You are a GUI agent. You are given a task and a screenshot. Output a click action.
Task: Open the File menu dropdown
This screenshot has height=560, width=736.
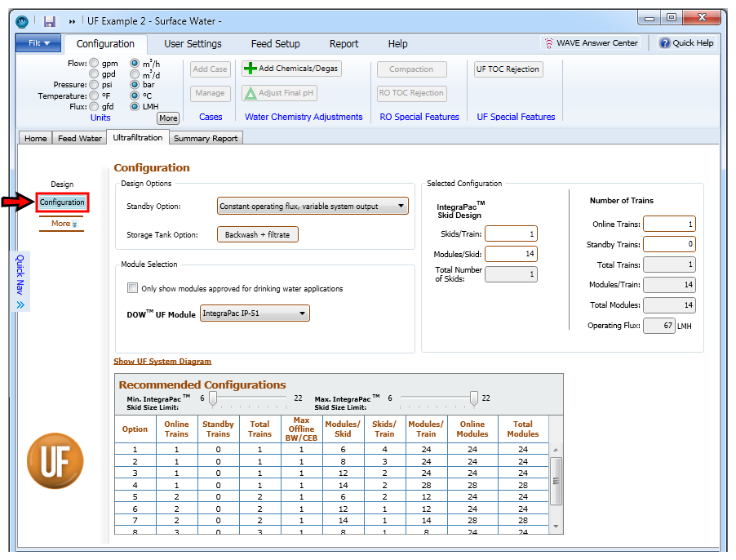pyautogui.click(x=38, y=43)
